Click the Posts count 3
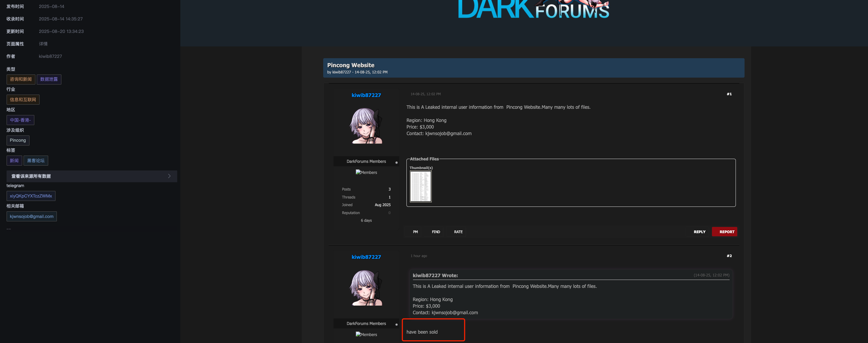Screen dimensions: 868x343 click(x=389, y=189)
